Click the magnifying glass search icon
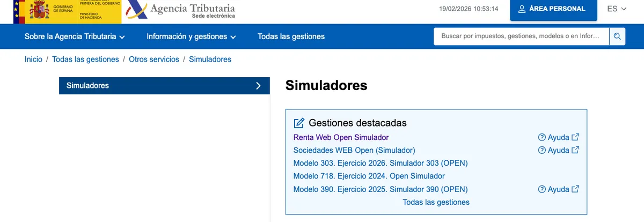 click(617, 36)
